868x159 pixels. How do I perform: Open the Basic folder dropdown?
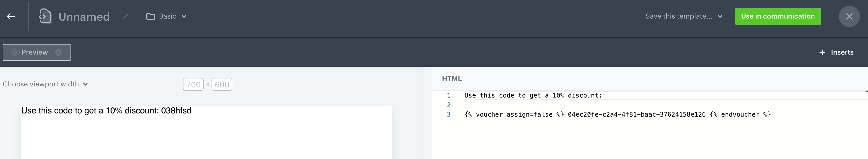click(x=184, y=16)
